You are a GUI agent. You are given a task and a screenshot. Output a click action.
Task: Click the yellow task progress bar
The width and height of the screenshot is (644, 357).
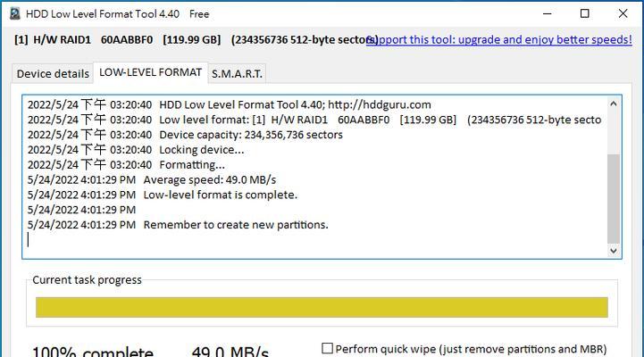[x=322, y=307]
